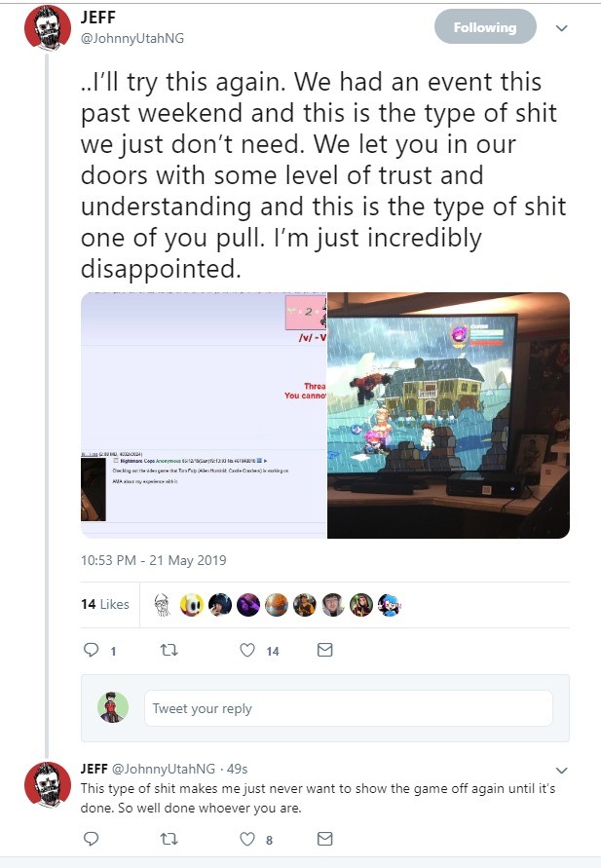Open the 4chan screenshot image
This screenshot has height=868, width=601.
pos(204,415)
